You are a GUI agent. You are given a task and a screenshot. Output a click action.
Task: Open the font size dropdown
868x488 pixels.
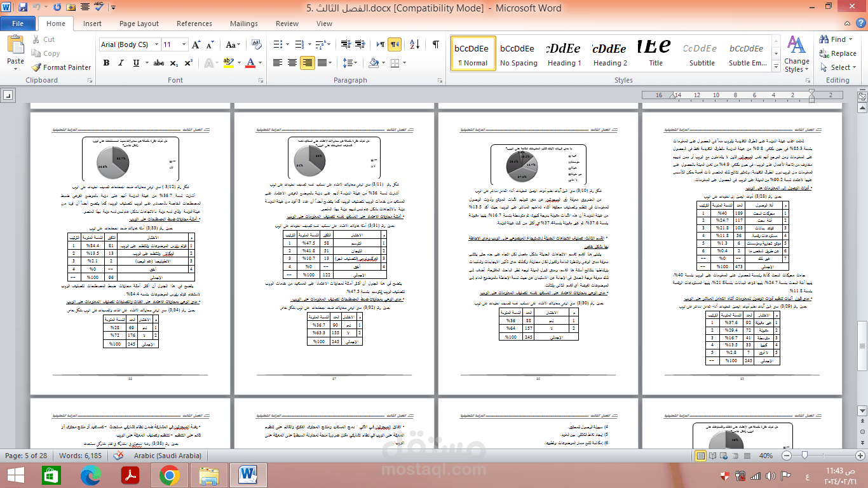[x=184, y=45]
